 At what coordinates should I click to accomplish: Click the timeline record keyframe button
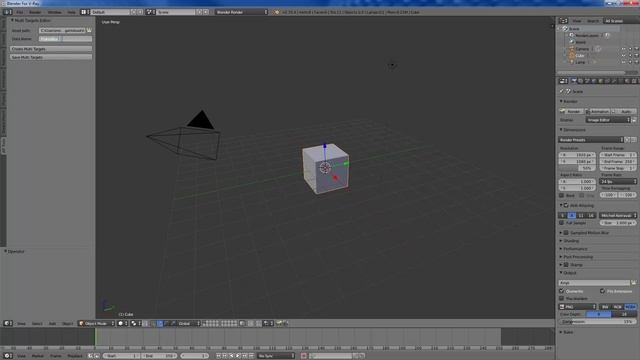tap(304, 356)
